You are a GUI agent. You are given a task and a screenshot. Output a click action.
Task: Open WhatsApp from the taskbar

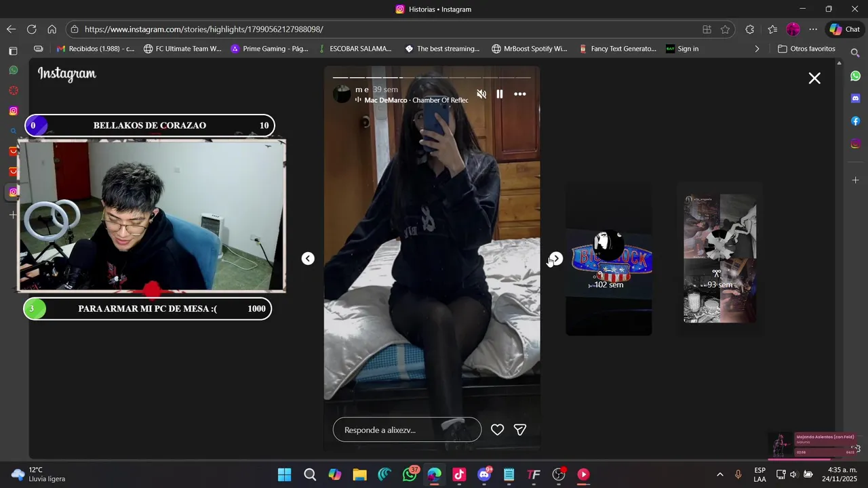[410, 474]
